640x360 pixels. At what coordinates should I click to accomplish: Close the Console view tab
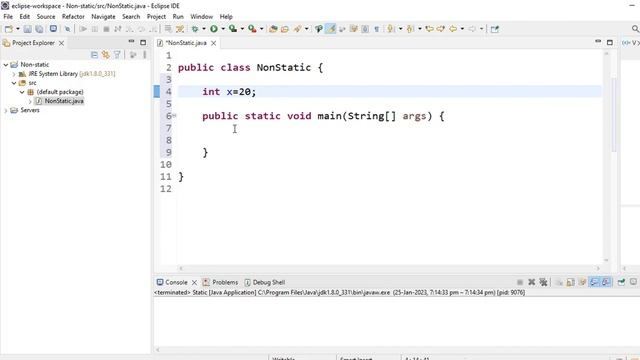tap(195, 282)
